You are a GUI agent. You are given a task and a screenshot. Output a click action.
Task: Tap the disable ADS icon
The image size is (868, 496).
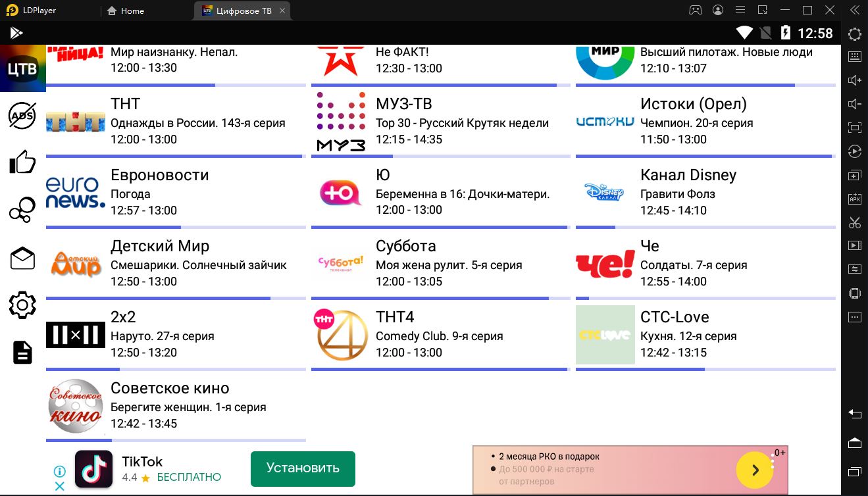click(x=22, y=116)
